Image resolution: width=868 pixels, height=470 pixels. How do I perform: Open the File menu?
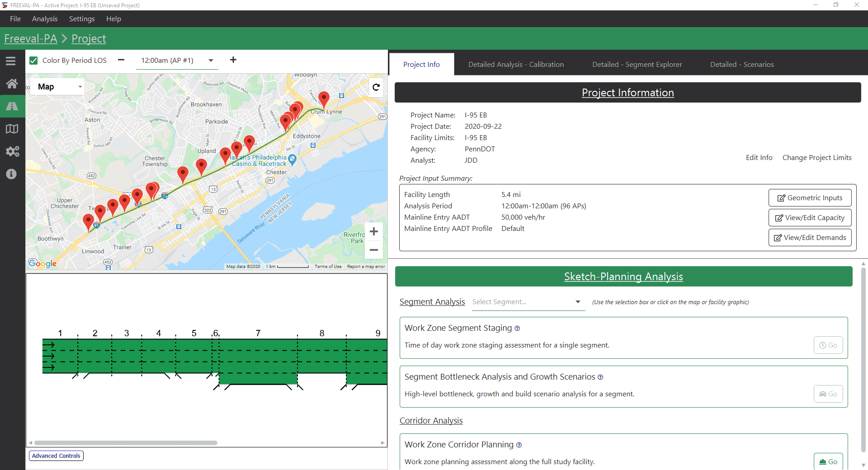pos(15,19)
